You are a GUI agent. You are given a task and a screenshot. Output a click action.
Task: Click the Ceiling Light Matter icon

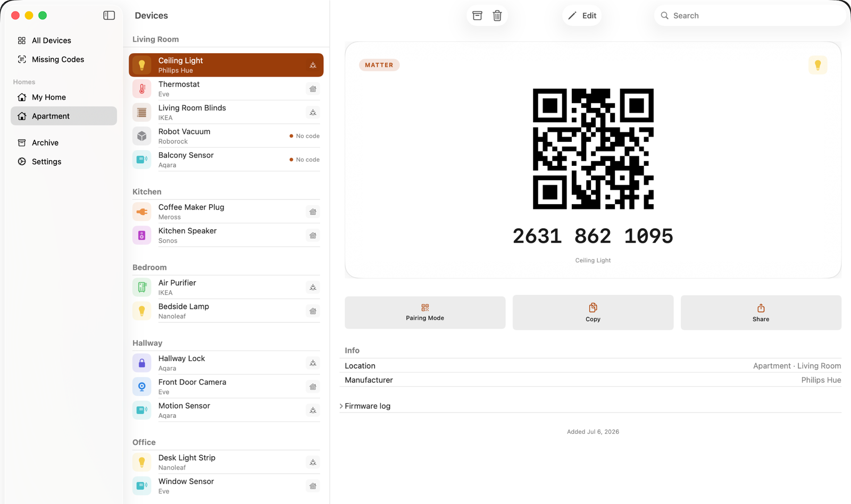click(x=313, y=65)
